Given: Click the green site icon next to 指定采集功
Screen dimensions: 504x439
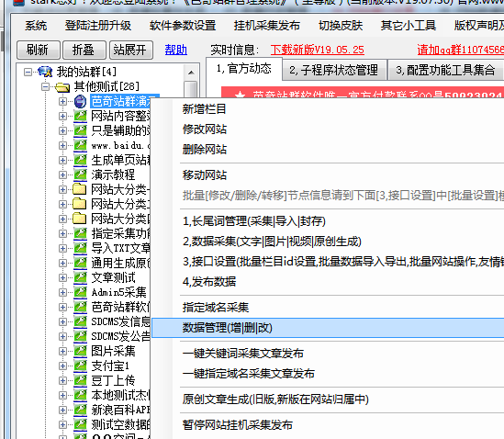Looking at the screenshot, I should pyautogui.click(x=80, y=233).
